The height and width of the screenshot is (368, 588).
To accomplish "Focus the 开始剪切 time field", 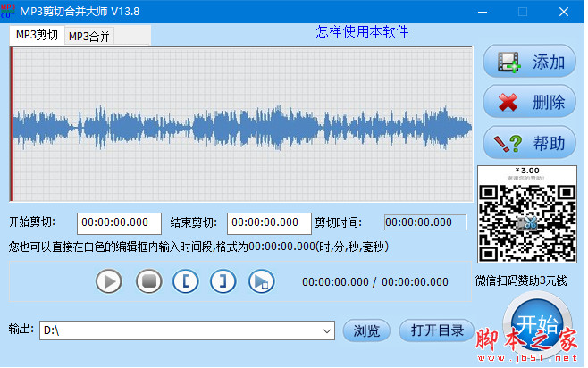I will click(x=119, y=223).
